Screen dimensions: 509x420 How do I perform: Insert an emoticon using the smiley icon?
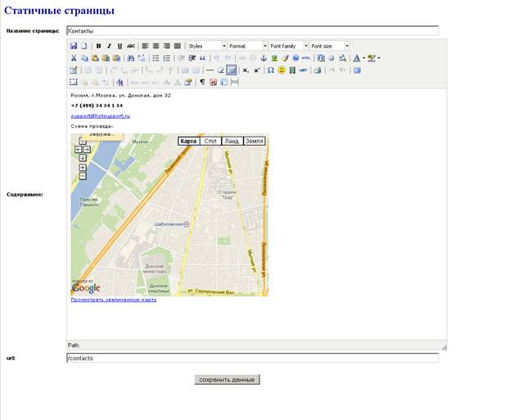[282, 70]
